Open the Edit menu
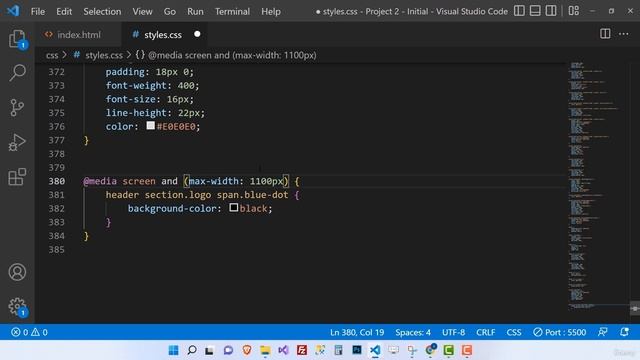The image size is (640, 360). (x=64, y=11)
